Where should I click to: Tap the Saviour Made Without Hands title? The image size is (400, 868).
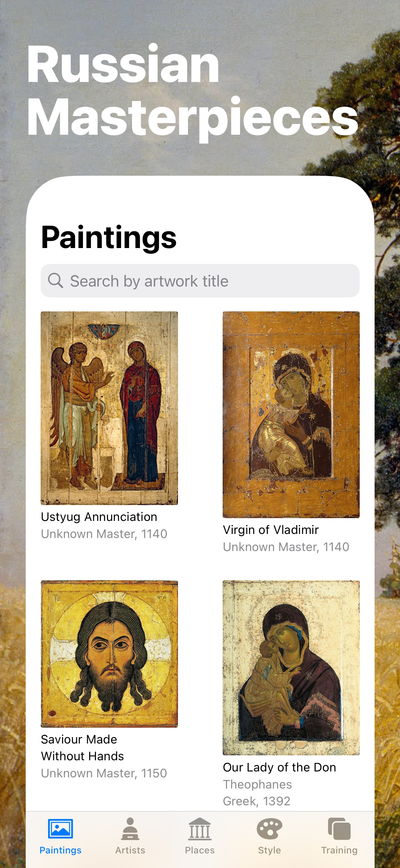[82, 748]
